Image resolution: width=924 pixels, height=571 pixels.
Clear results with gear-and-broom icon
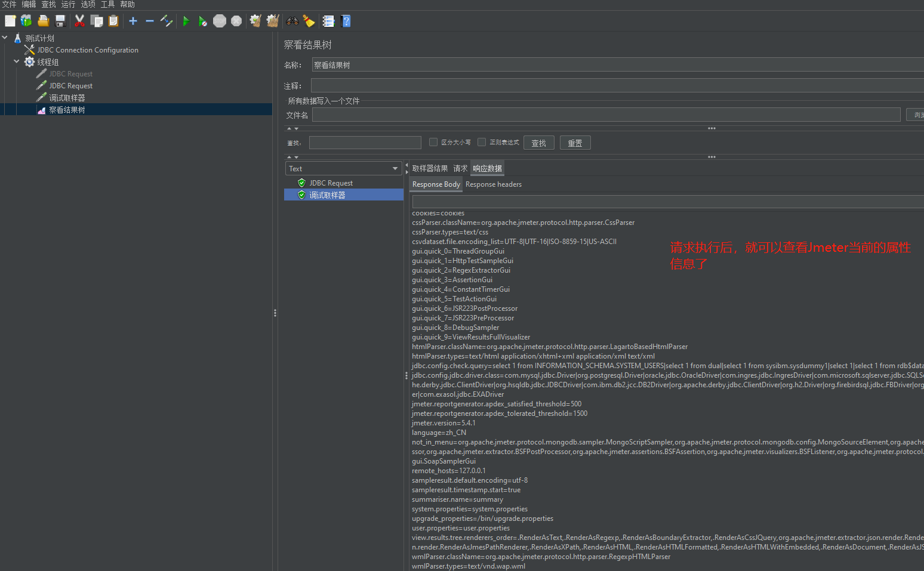[255, 21]
